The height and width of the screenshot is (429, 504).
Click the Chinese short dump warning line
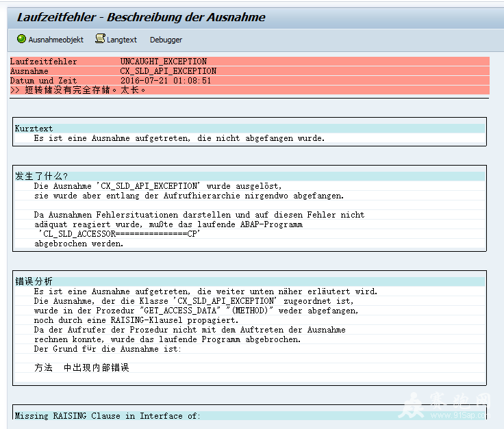click(x=249, y=90)
